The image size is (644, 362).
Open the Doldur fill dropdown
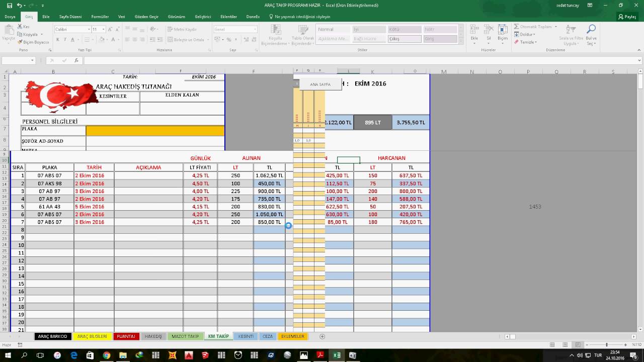525,34
